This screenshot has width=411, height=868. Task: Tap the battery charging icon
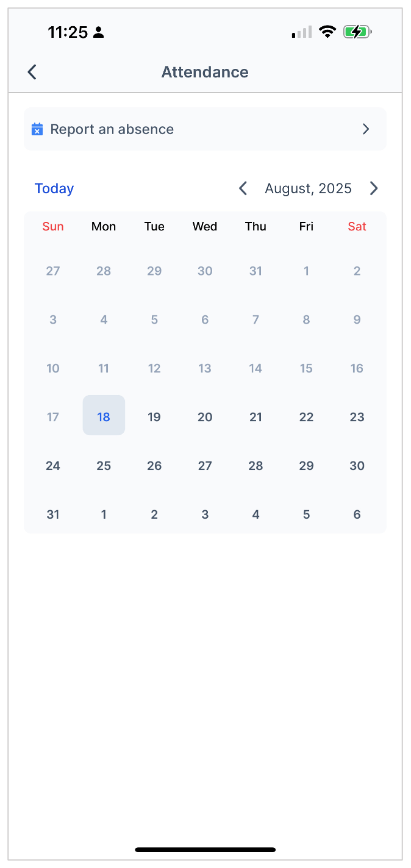[x=357, y=32]
